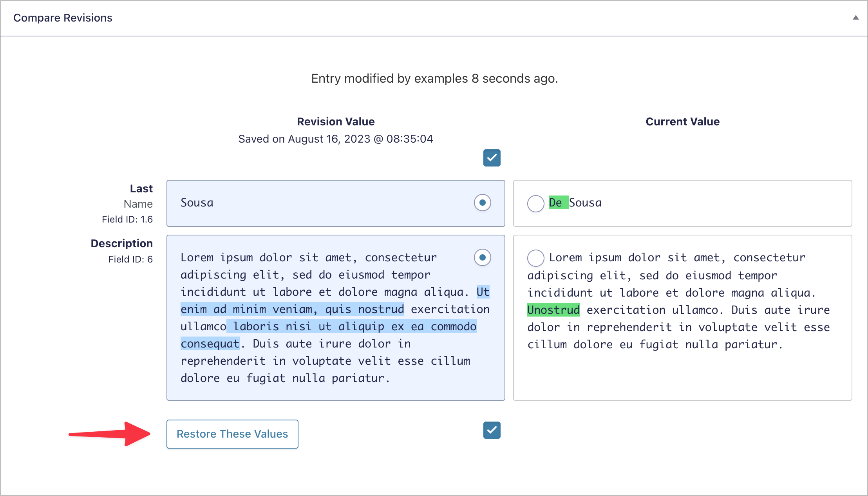868x496 pixels.
Task: Collapse the Compare Revisions panel arrow
Action: (x=856, y=18)
